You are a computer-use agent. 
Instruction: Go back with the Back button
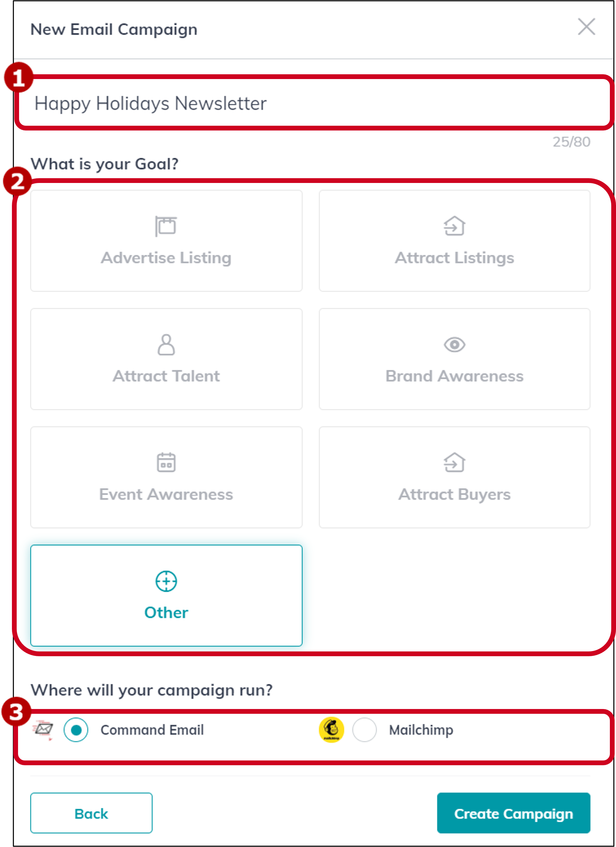(x=91, y=813)
